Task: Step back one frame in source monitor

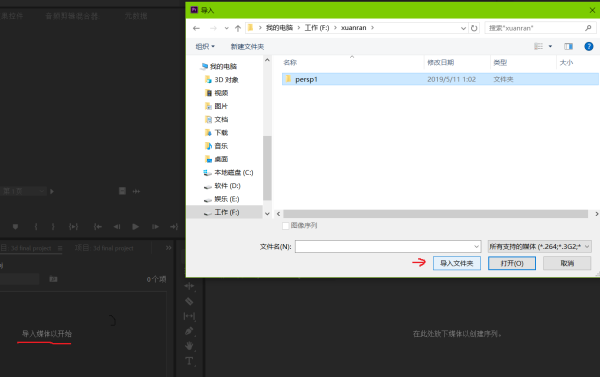Action: 117,227
